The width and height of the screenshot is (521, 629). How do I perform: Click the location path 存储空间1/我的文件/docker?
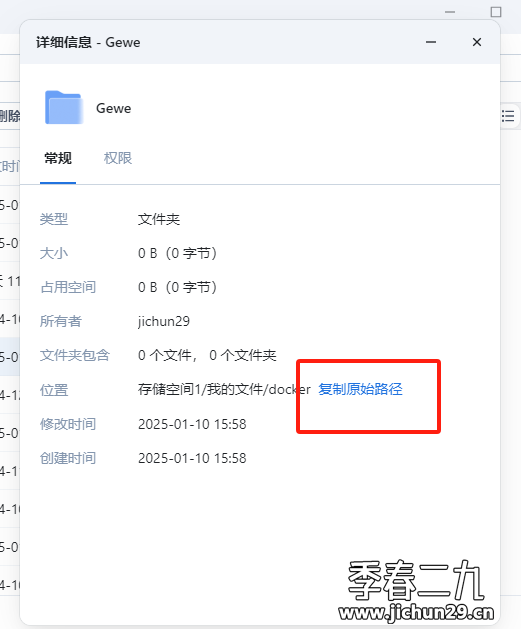click(224, 389)
